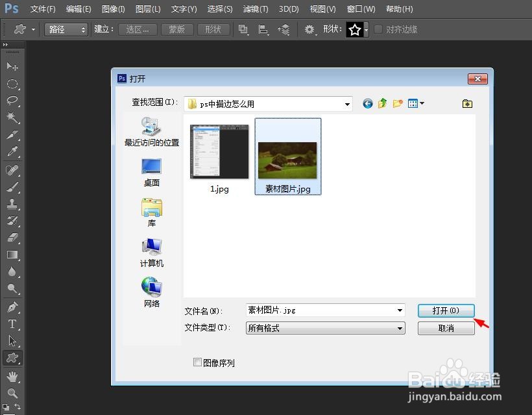Select the Magic Wand tool

click(x=12, y=118)
